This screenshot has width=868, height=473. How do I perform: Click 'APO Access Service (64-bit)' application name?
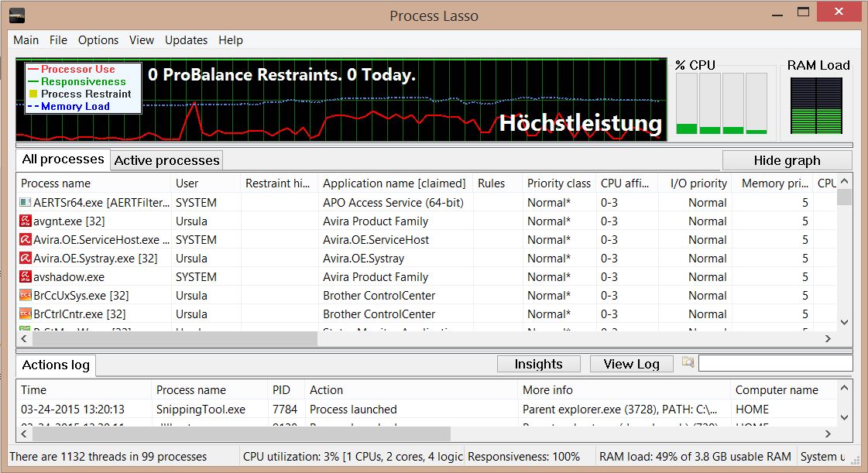coord(393,203)
